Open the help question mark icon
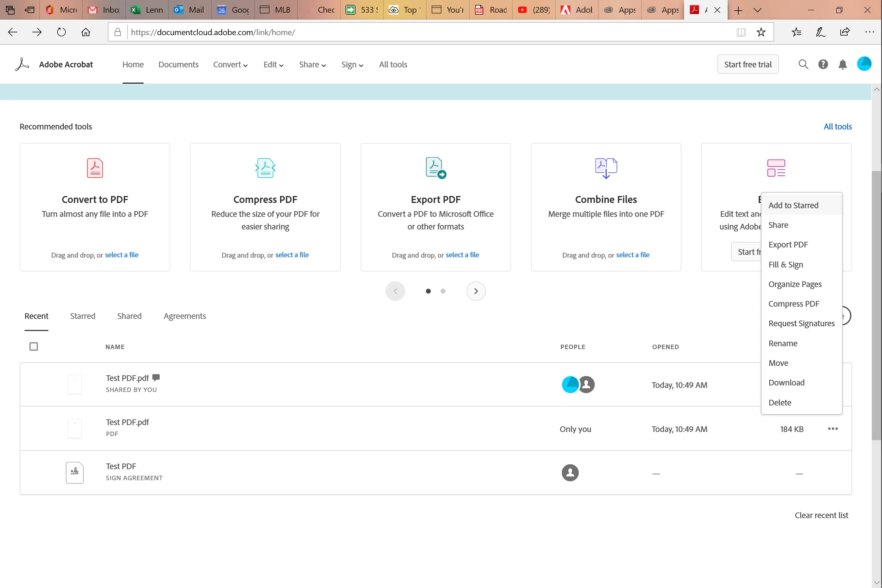Screen dimensions: 882x588 pos(823,65)
